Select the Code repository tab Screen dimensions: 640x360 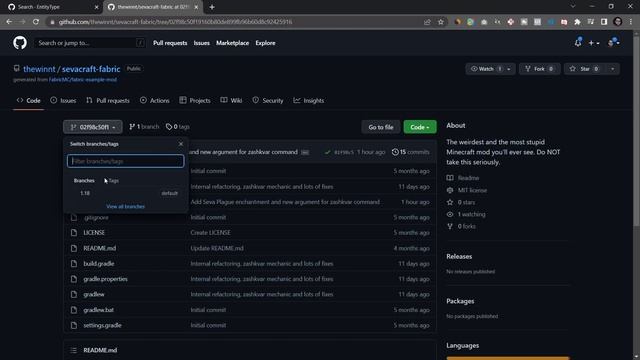pyautogui.click(x=29, y=100)
